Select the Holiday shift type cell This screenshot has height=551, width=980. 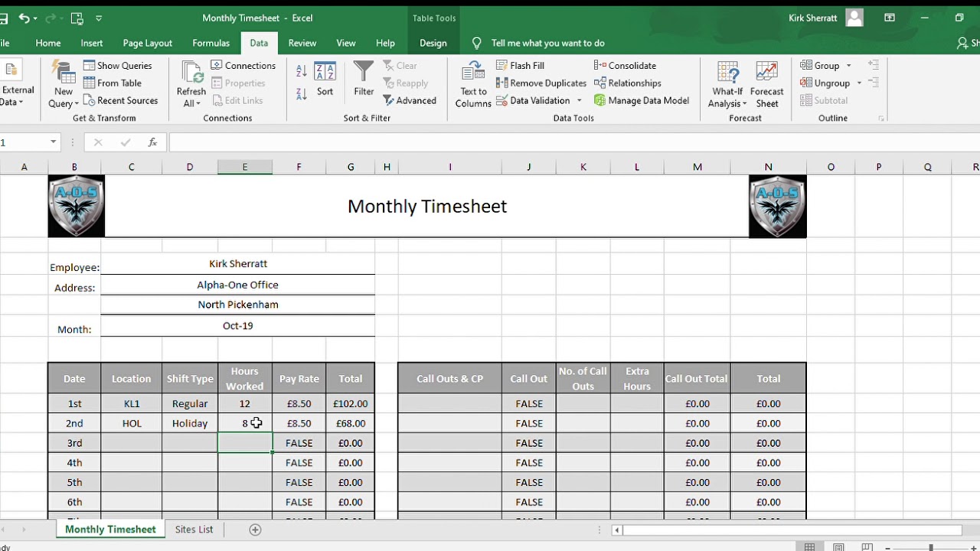[190, 423]
